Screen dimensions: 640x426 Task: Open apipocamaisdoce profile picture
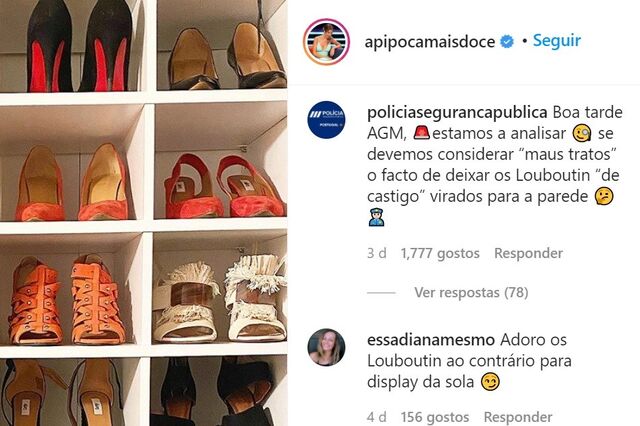pos(326,41)
